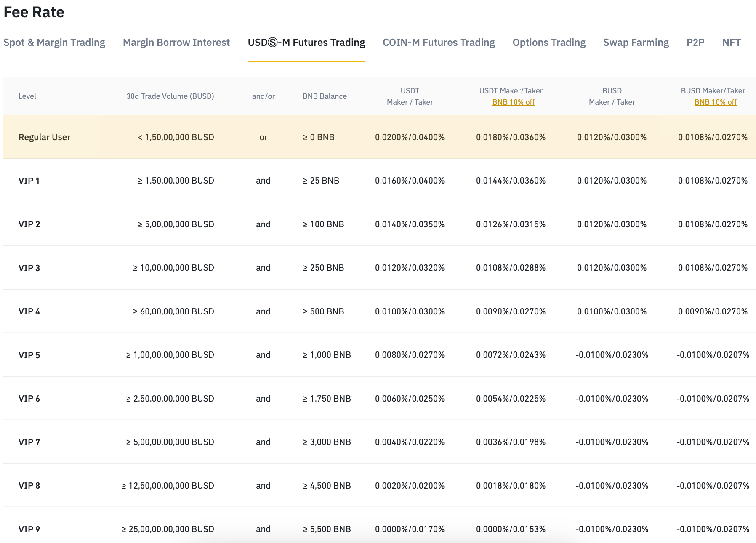
Task: Open COIN-M Futures Trading tab
Action: click(x=439, y=43)
